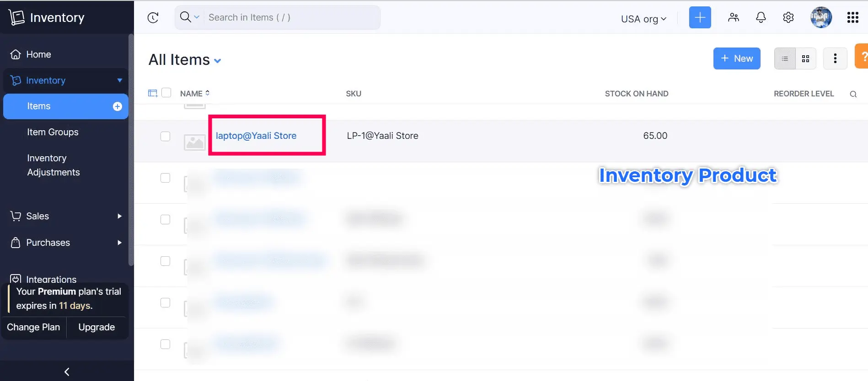868x381 pixels.
Task: Click the Purchases bag icon
Action: [x=16, y=243]
